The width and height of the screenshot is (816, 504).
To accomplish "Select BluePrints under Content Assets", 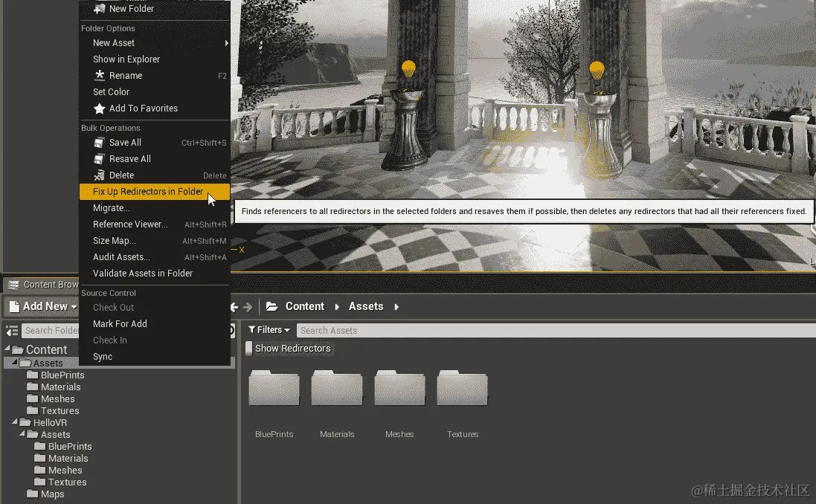I will (62, 375).
